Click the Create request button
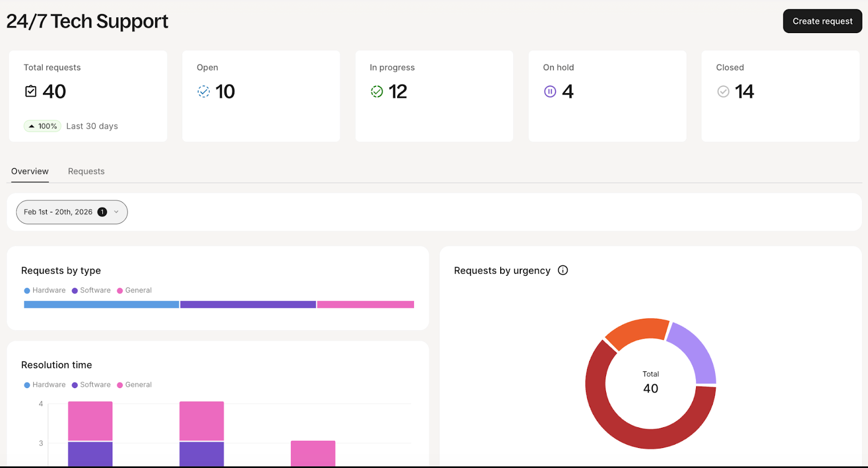This screenshot has width=868, height=468. tap(822, 21)
